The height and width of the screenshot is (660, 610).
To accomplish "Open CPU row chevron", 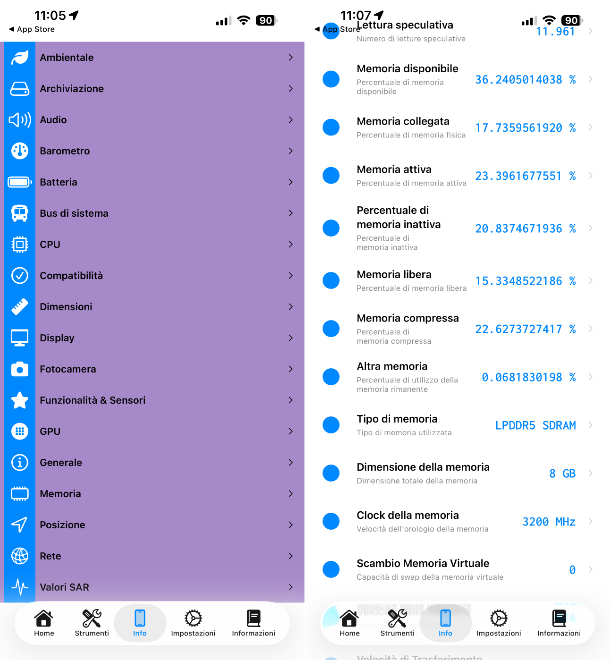I will click(290, 245).
